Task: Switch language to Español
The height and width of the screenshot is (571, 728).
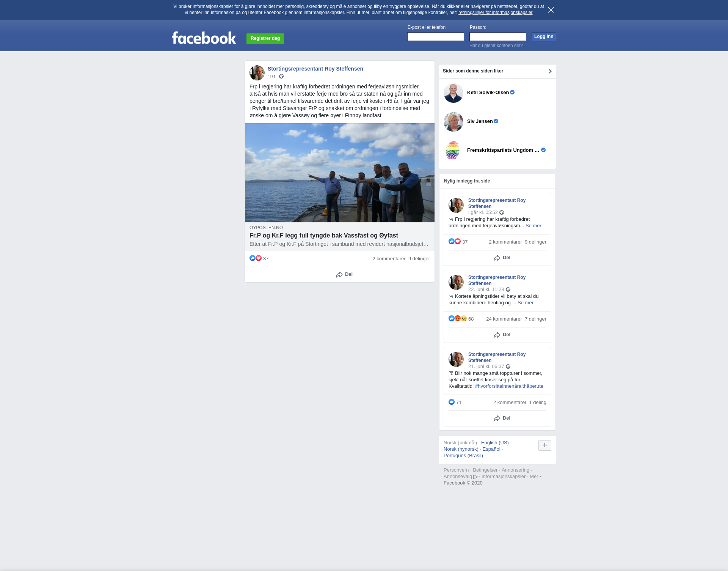Action: [491, 449]
